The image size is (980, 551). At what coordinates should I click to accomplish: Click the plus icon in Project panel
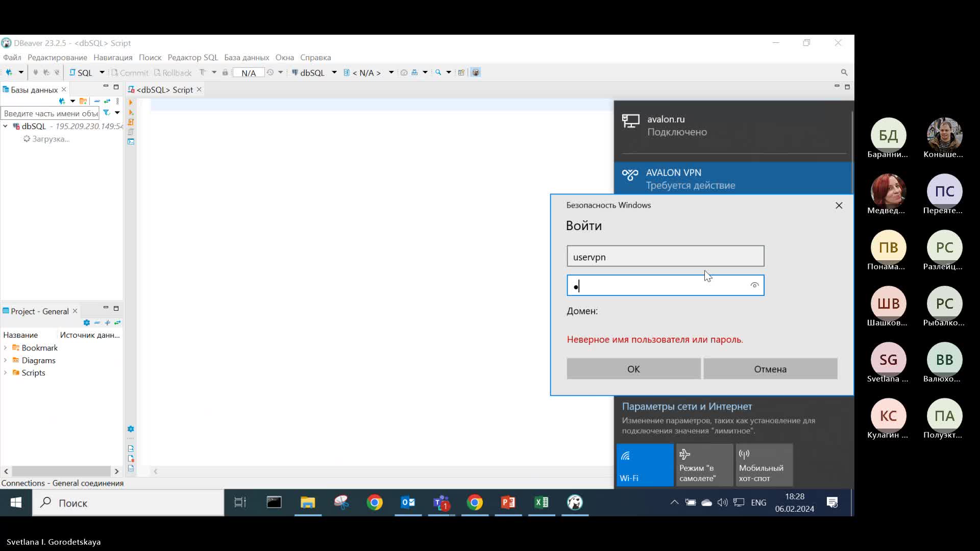pos(107,322)
